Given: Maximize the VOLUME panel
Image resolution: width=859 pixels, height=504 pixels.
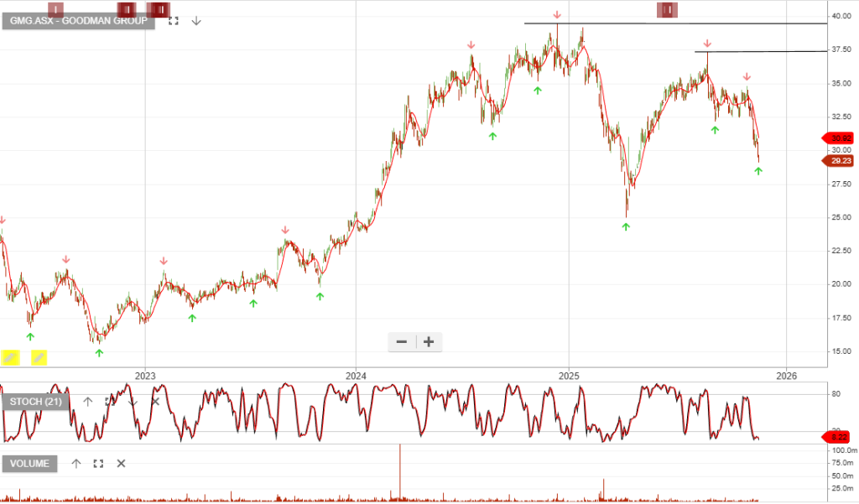Looking at the screenshot, I should [x=98, y=463].
